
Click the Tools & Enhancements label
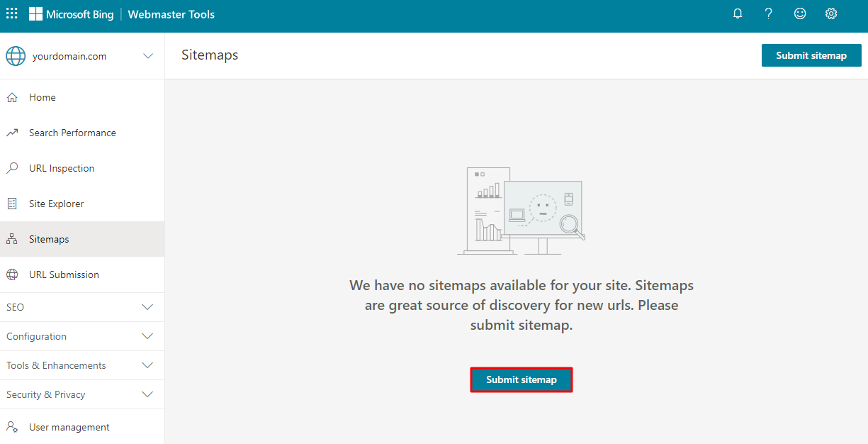click(56, 365)
